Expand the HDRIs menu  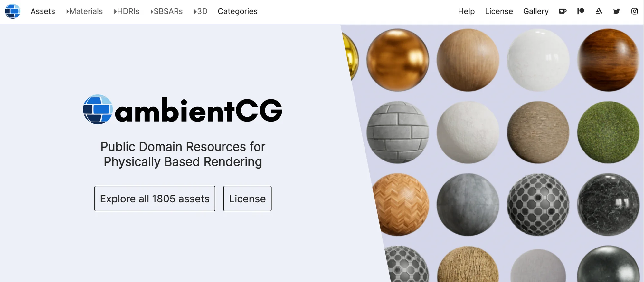(126, 11)
